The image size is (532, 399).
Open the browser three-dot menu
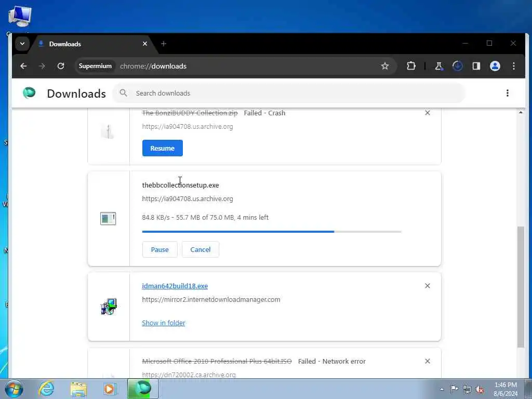514,66
